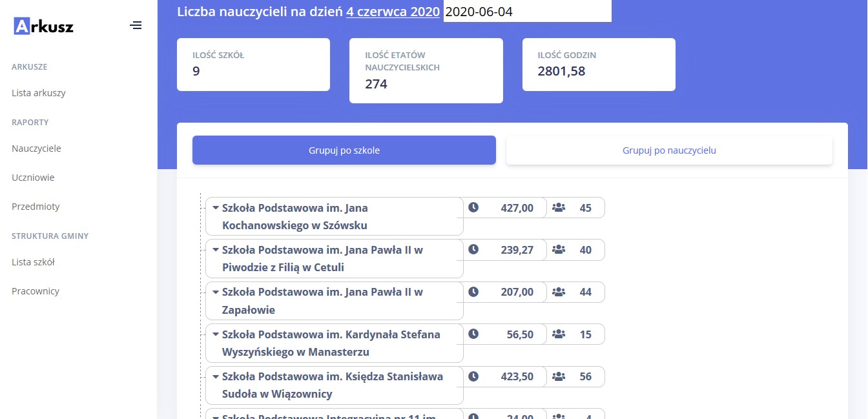Screen dimensions: 868x419
Task: Click the teacher count 15
Action: [586, 334]
